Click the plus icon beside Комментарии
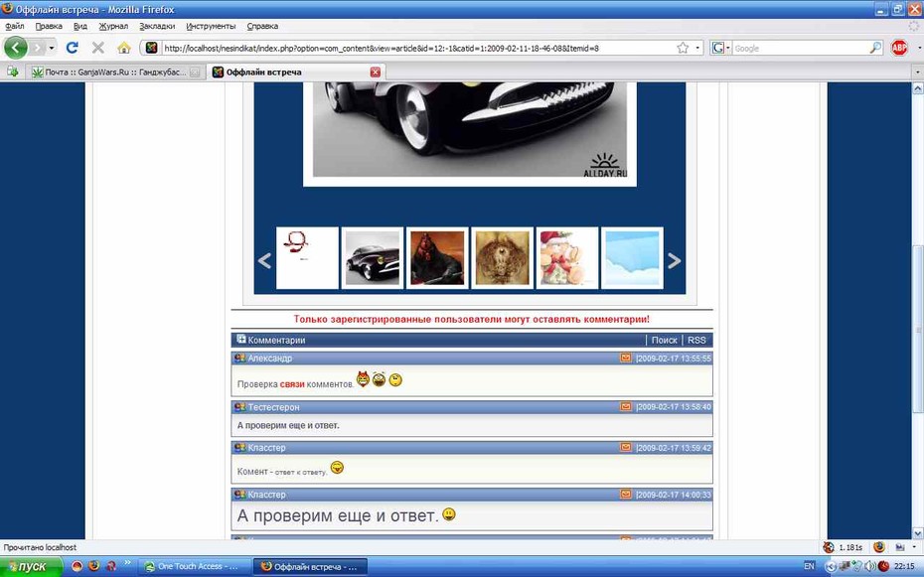The width and height of the screenshot is (924, 577). pos(241,339)
